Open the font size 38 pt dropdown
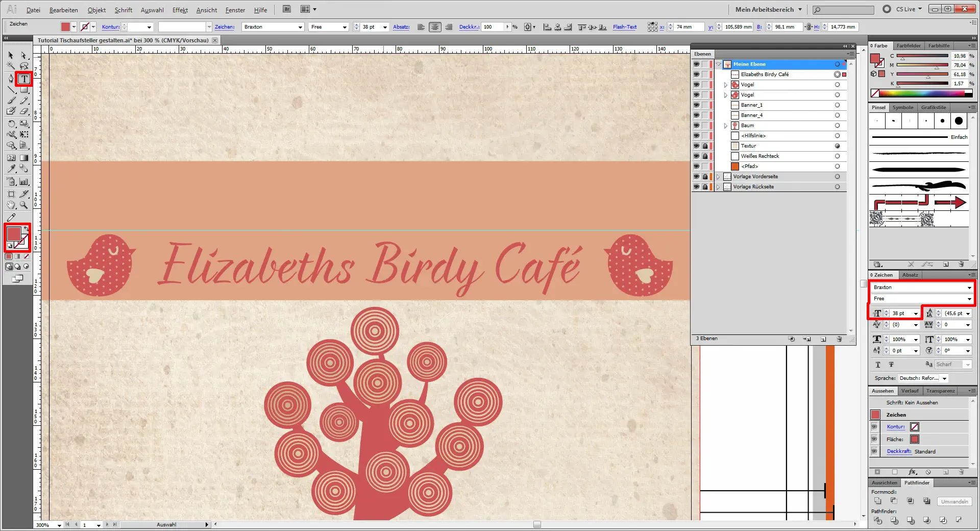Viewport: 980px width, 531px height. point(916,313)
